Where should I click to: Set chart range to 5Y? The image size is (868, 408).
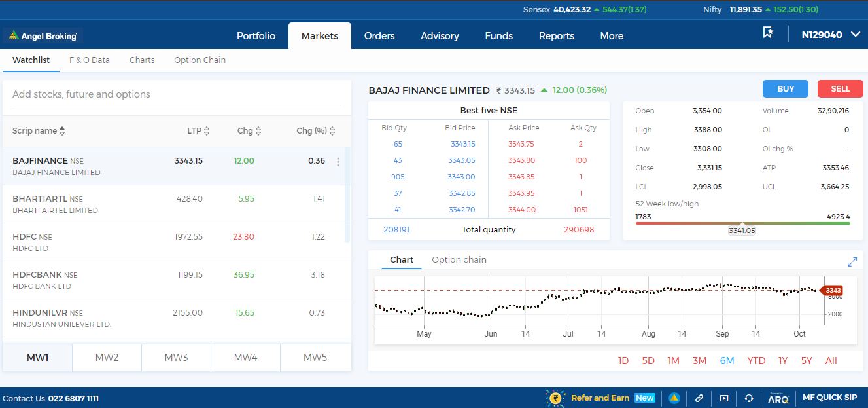click(x=807, y=361)
